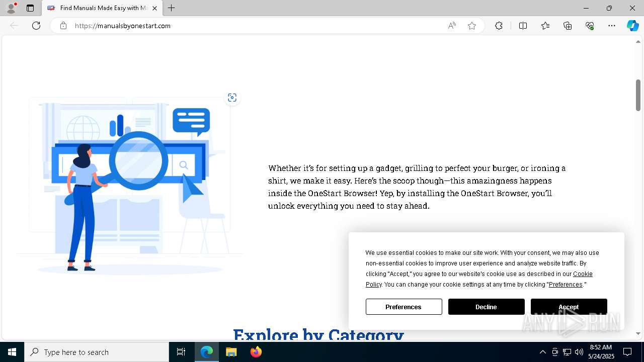Open the network status tray icon

(567, 352)
